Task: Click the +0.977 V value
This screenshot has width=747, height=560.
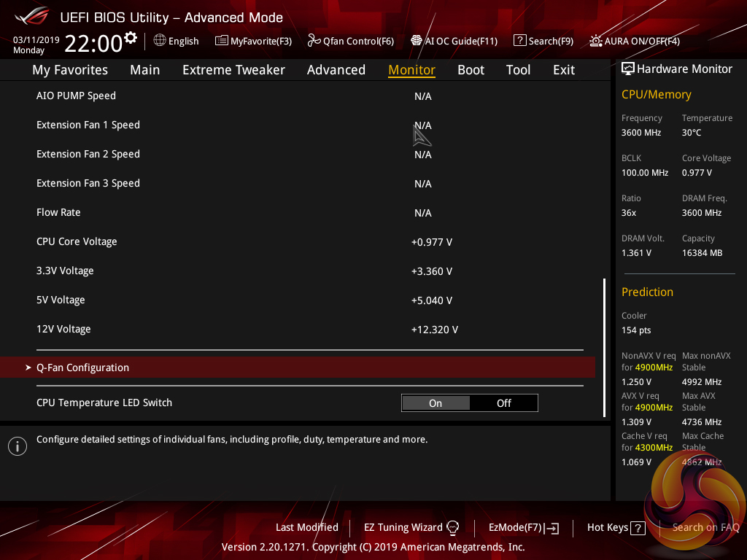Action: click(x=432, y=242)
